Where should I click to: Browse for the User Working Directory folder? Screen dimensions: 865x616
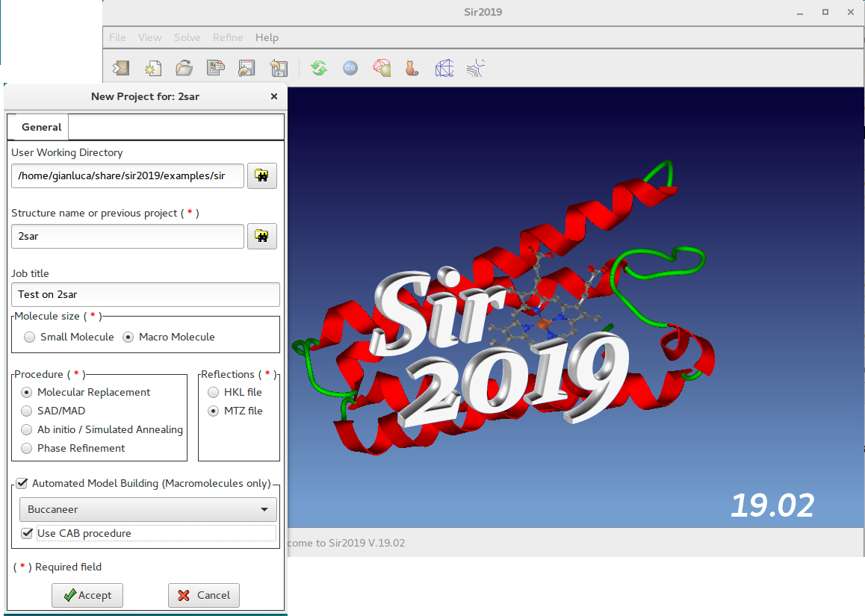pos(262,176)
